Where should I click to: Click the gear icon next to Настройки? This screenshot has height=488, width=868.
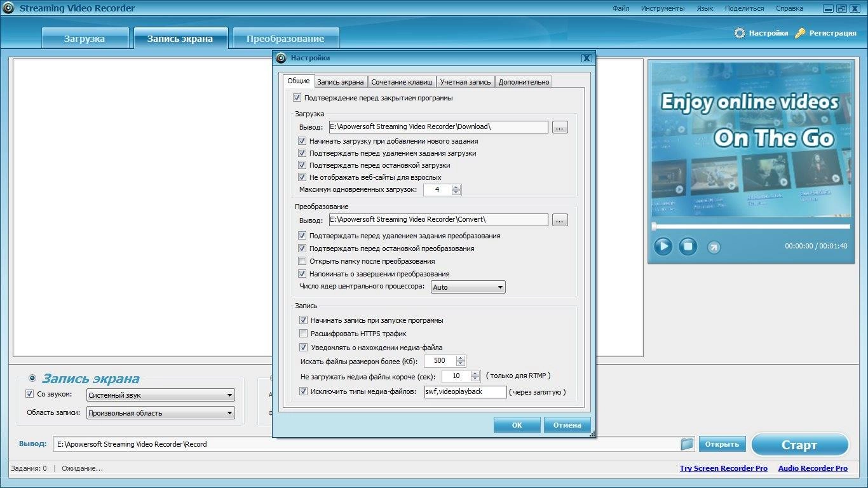point(740,33)
